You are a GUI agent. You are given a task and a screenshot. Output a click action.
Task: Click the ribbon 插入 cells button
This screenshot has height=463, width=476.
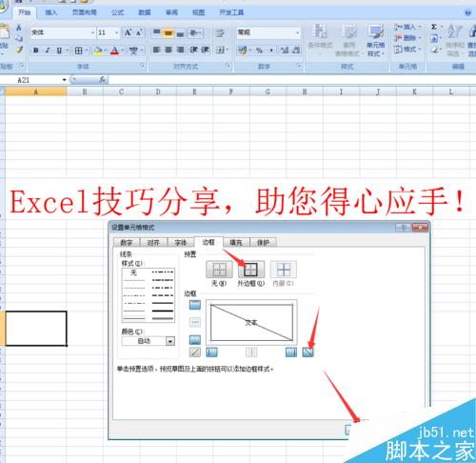(x=407, y=28)
